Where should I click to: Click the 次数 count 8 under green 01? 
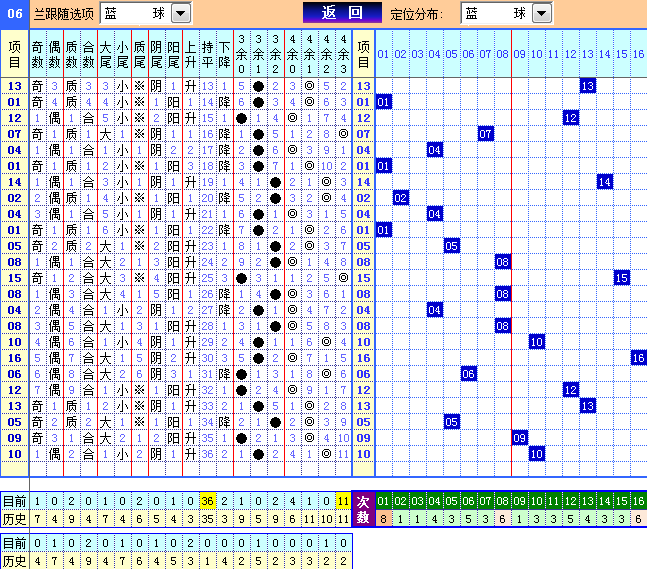coord(383,519)
